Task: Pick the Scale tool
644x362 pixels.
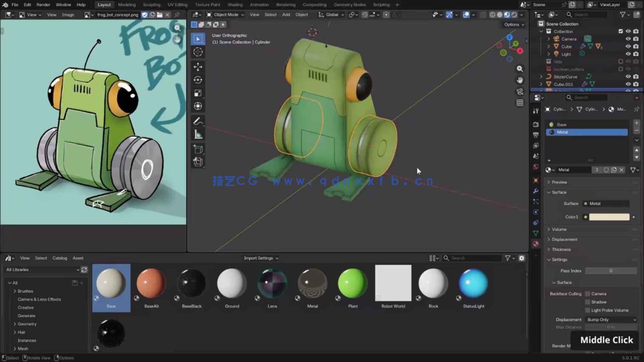Action: (198, 93)
